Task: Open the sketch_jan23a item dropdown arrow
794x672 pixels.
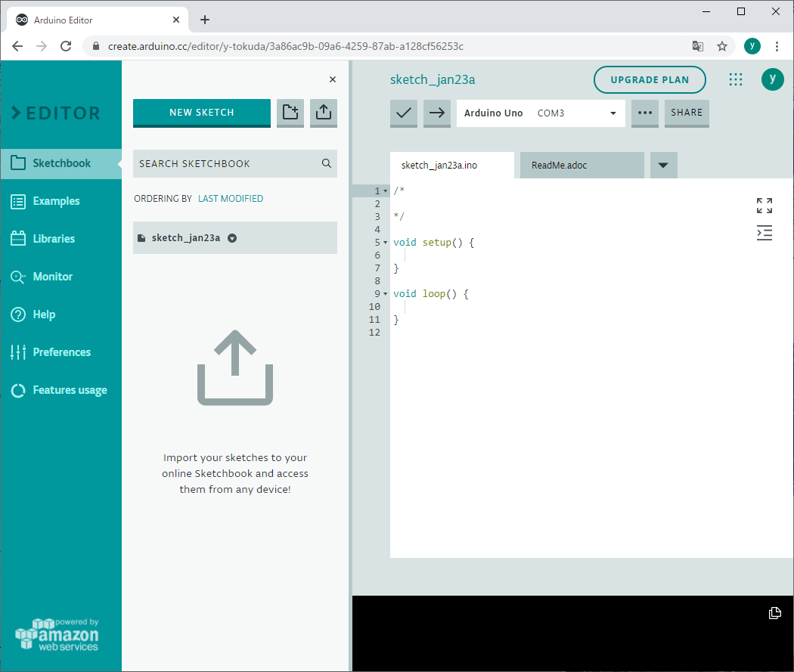Action: point(232,238)
